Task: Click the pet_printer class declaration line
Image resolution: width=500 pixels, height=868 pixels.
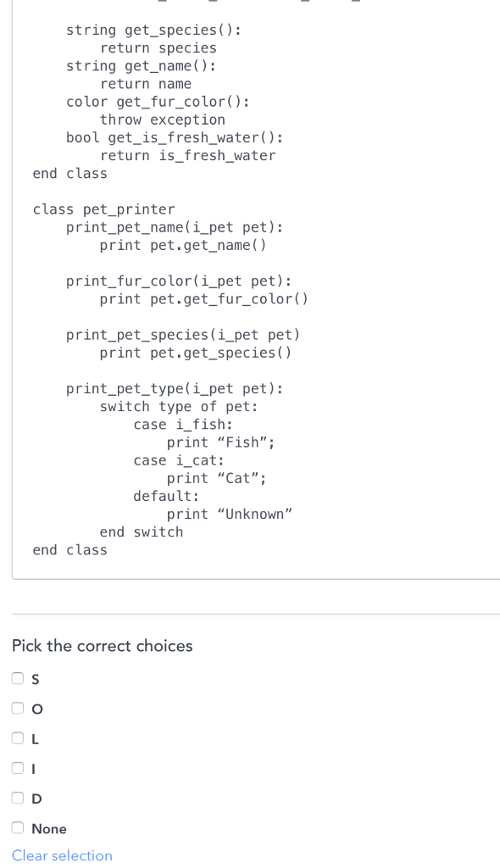Action: coord(104,209)
